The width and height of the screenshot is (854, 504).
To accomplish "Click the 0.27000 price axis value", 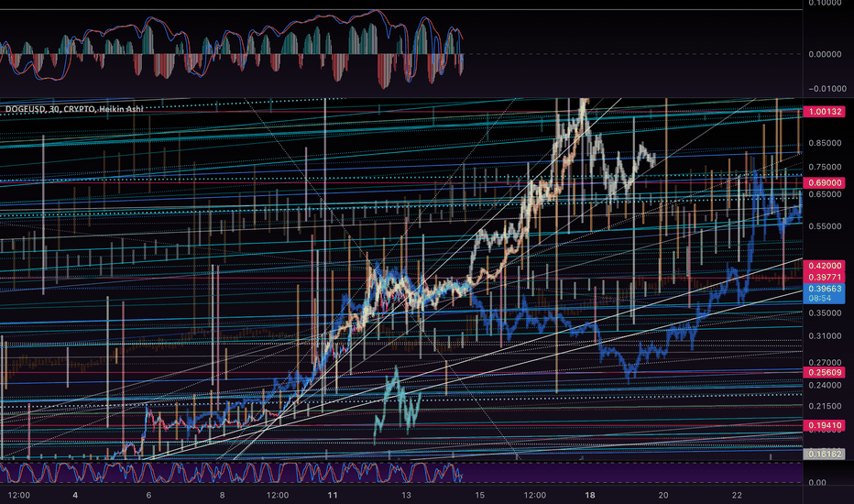I will [x=825, y=362].
